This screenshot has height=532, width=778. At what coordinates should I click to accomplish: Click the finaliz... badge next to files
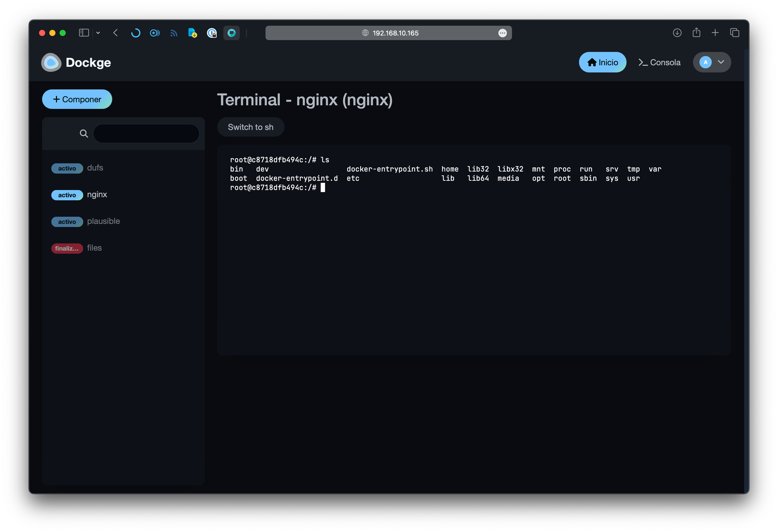67,248
